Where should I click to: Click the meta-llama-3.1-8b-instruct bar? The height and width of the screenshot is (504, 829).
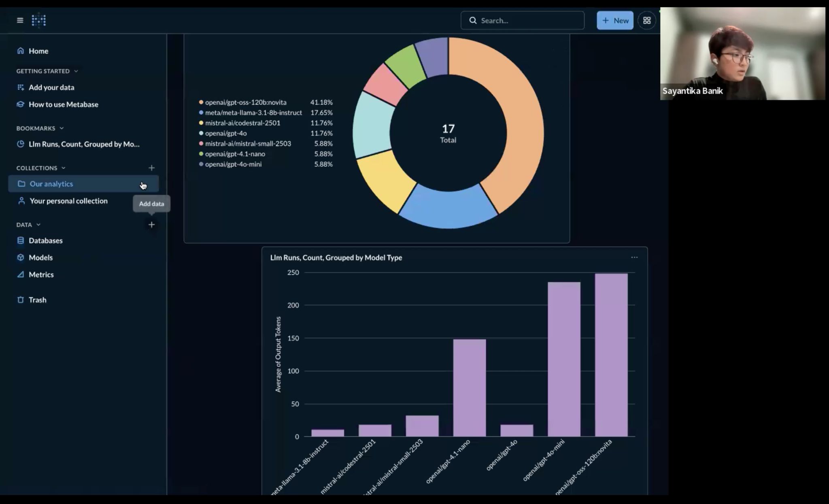click(327, 433)
